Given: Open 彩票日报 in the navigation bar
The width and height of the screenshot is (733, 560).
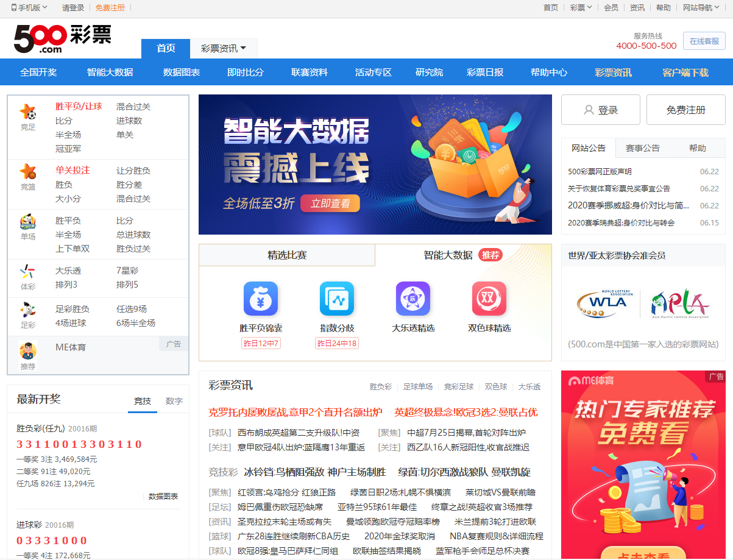Looking at the screenshot, I should [x=485, y=72].
